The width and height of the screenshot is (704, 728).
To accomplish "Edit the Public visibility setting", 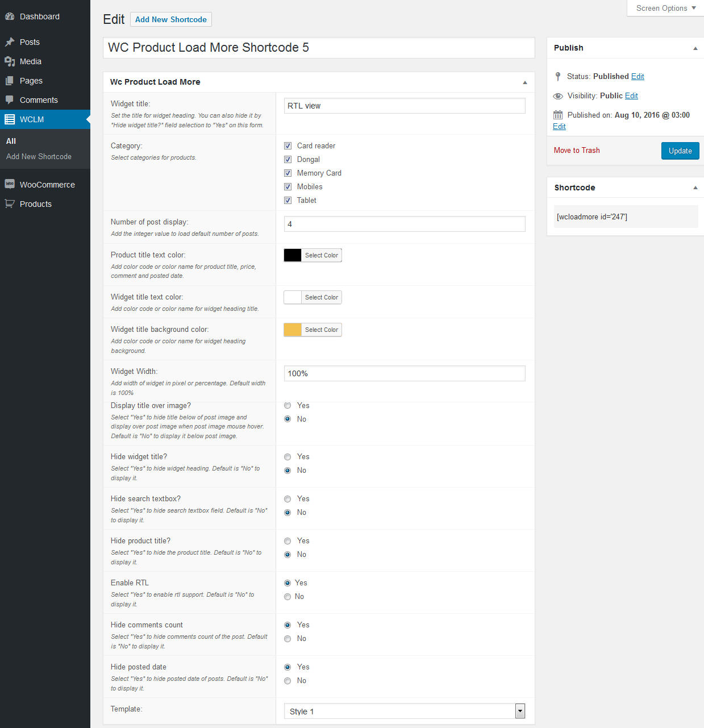I will pos(631,95).
